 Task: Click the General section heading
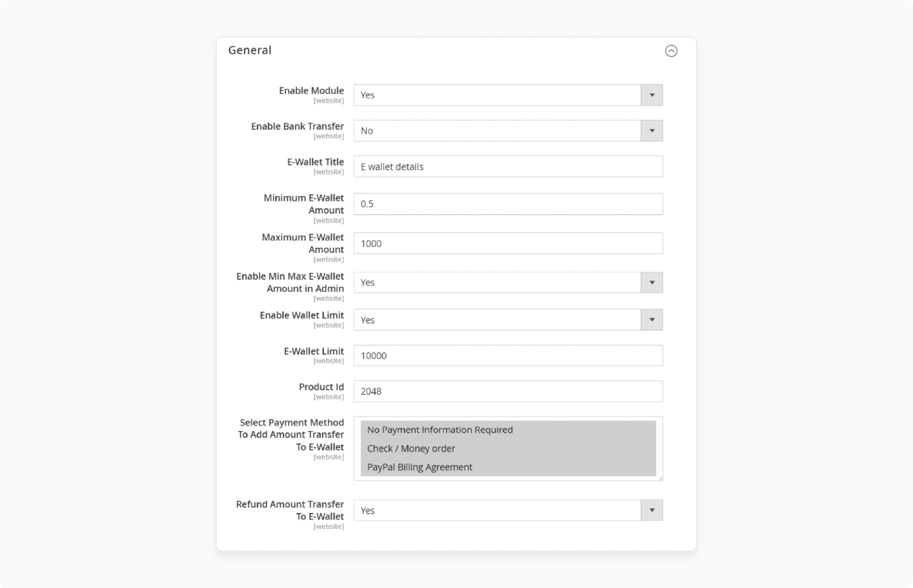[250, 50]
